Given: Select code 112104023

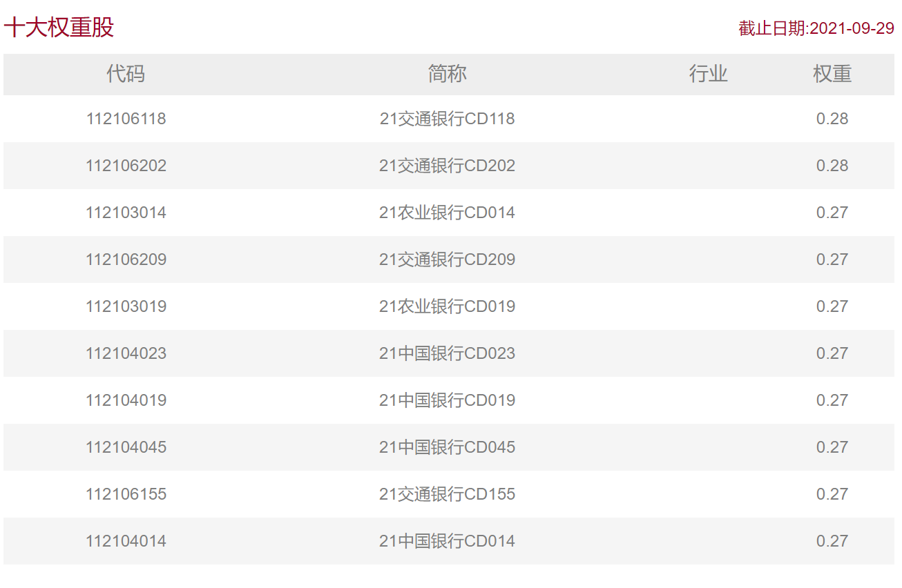Looking at the screenshot, I should (x=126, y=353).
